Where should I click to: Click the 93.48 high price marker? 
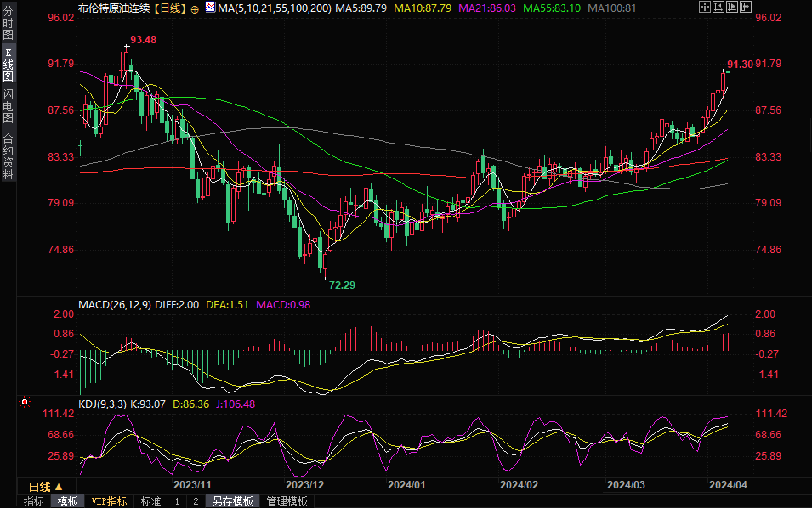(x=143, y=39)
